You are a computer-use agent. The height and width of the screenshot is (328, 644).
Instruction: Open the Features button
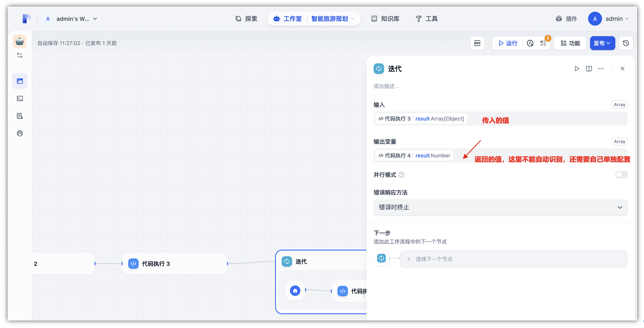tap(570, 43)
